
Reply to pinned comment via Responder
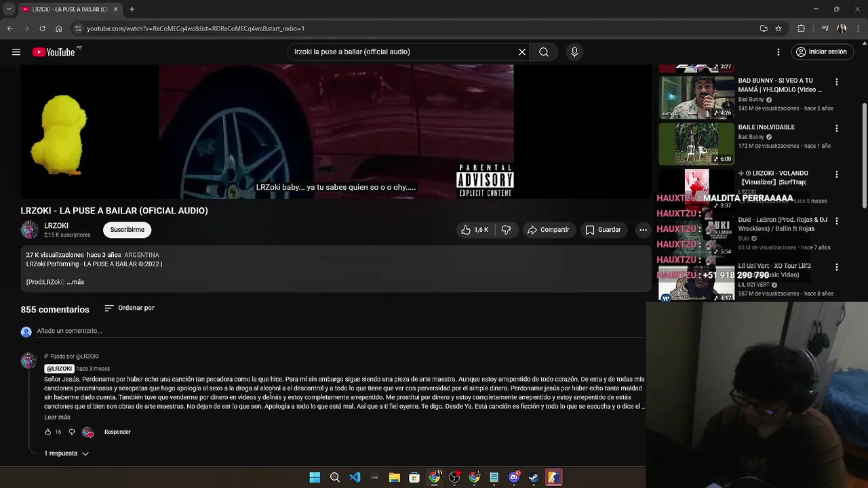[117, 432]
